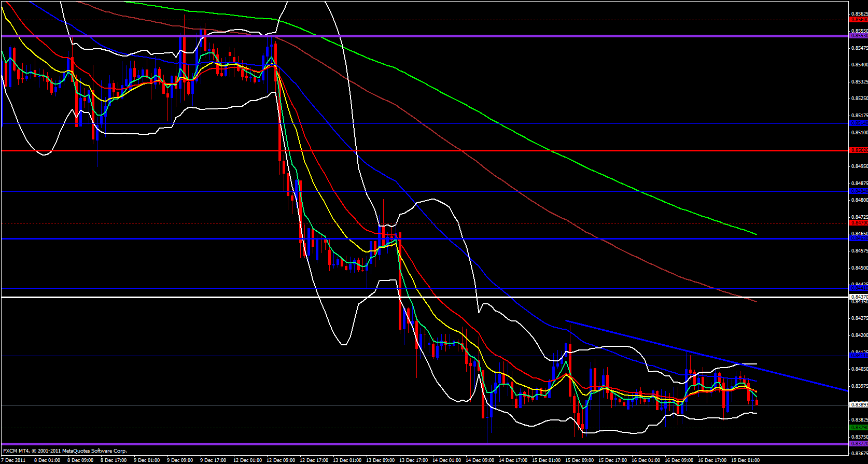868x464 pixels.
Task: Click the blue 0.84110 price label
Action: [x=858, y=356]
